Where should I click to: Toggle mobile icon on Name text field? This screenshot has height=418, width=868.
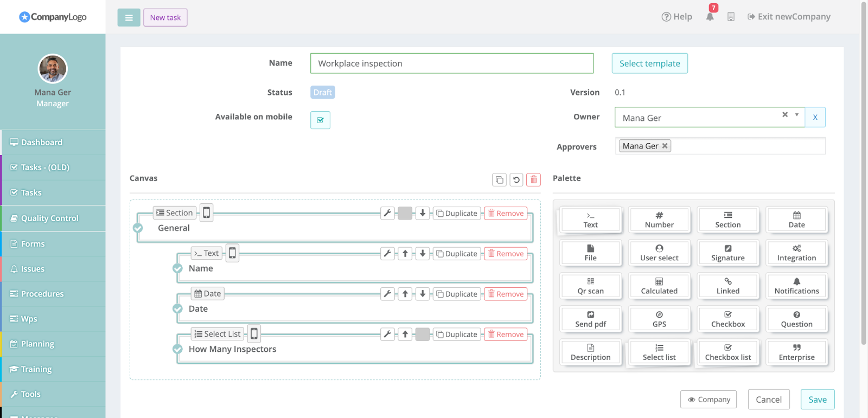pos(232,253)
